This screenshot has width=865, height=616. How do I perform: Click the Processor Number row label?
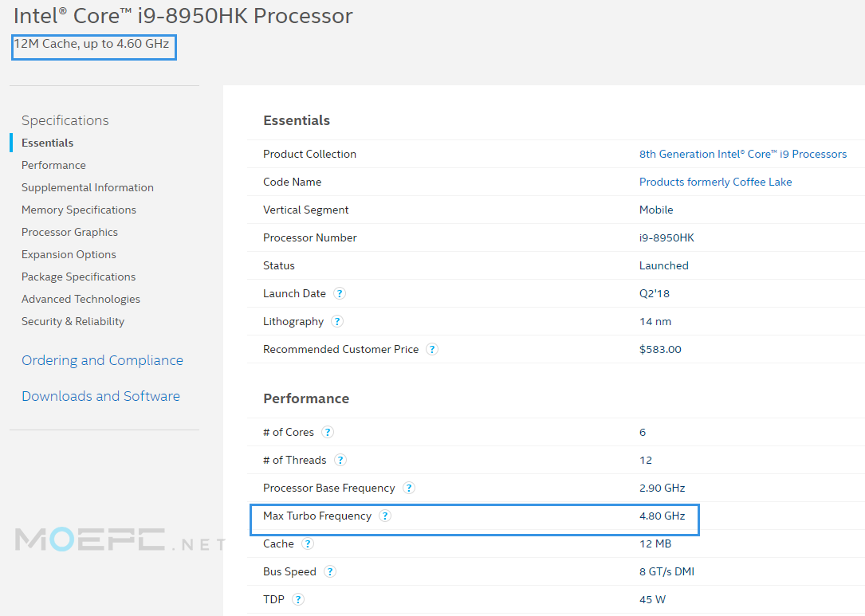pyautogui.click(x=310, y=237)
